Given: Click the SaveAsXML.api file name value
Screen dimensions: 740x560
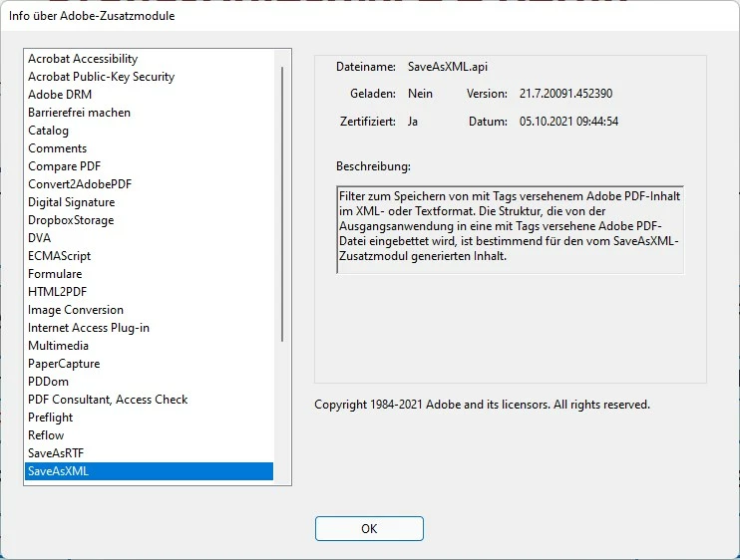Looking at the screenshot, I should click(448, 67).
